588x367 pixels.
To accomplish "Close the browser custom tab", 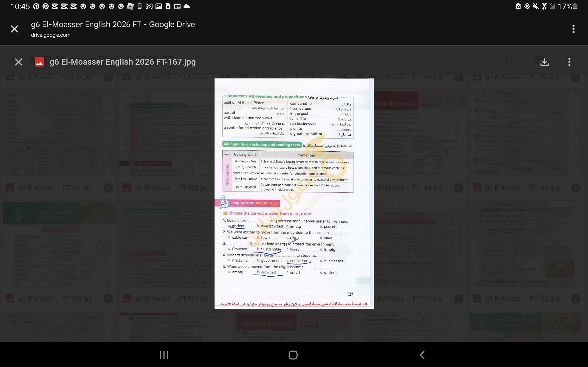I will coord(14,29).
